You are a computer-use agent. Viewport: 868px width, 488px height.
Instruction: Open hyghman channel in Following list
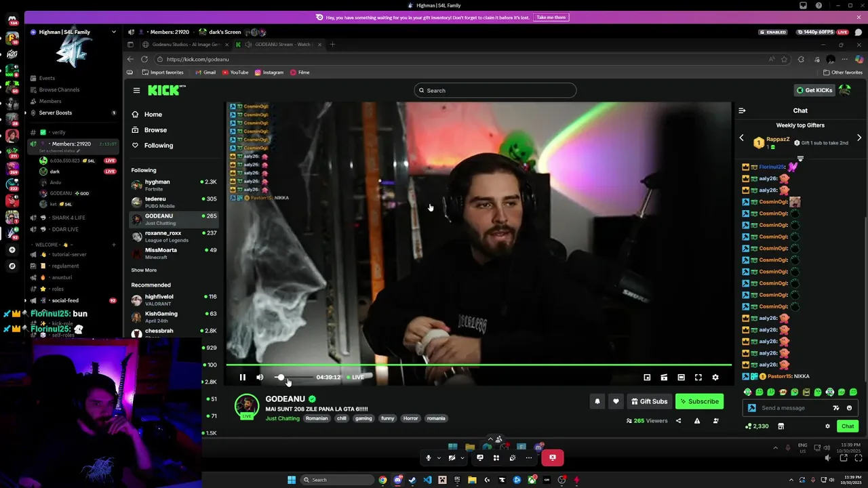tap(174, 185)
